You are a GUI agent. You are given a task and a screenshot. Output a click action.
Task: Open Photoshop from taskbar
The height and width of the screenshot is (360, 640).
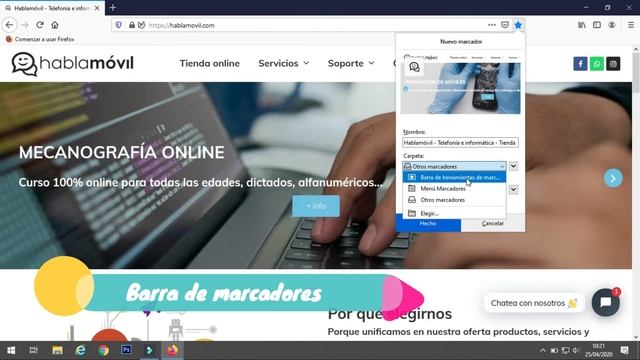126,350
